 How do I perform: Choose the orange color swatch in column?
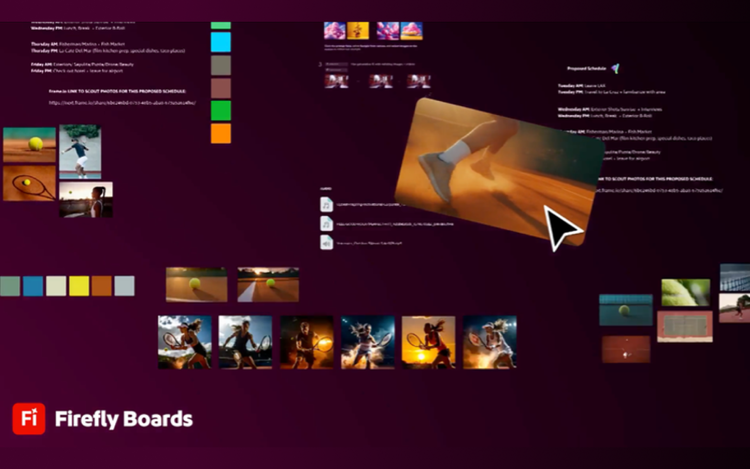coord(221,133)
